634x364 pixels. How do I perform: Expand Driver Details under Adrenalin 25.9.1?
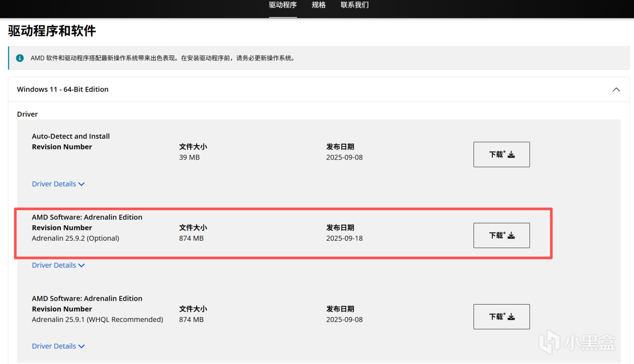[x=58, y=346]
